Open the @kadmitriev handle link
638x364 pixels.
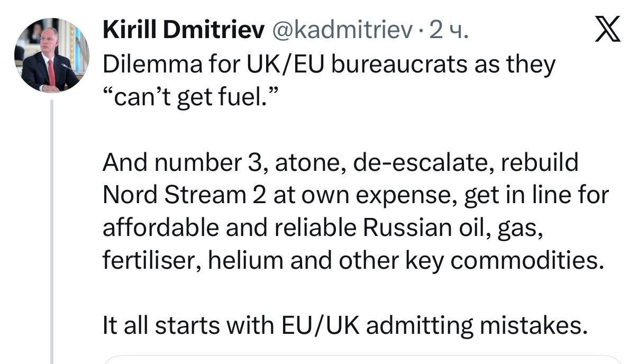(x=342, y=32)
